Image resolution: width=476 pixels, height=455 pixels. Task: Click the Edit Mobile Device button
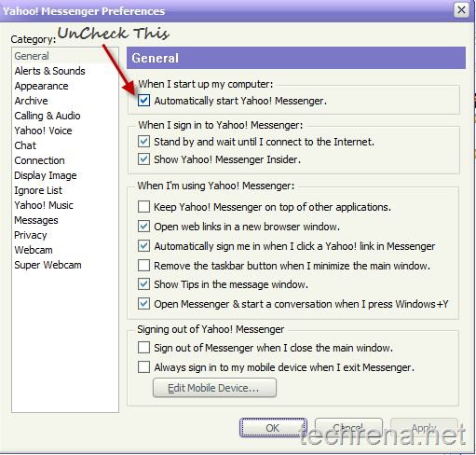point(214,388)
